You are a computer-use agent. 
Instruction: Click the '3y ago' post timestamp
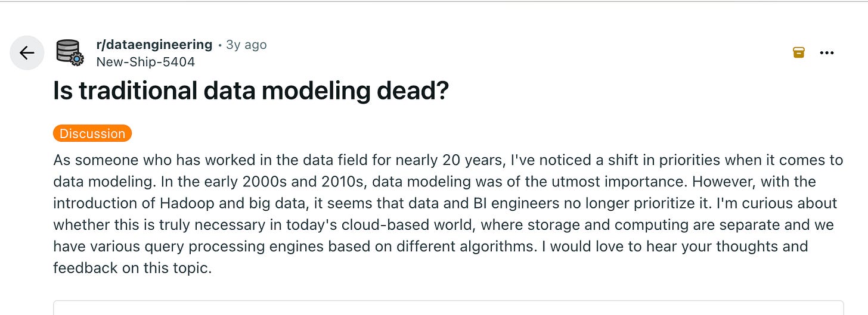point(246,45)
